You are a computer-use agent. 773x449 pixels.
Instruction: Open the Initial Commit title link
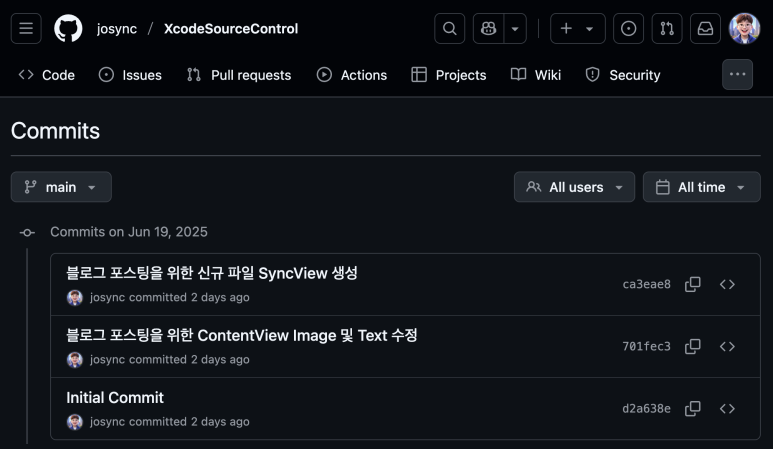point(115,397)
